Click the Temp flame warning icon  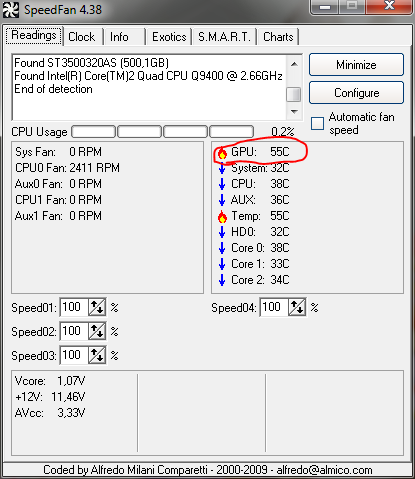coord(222,217)
